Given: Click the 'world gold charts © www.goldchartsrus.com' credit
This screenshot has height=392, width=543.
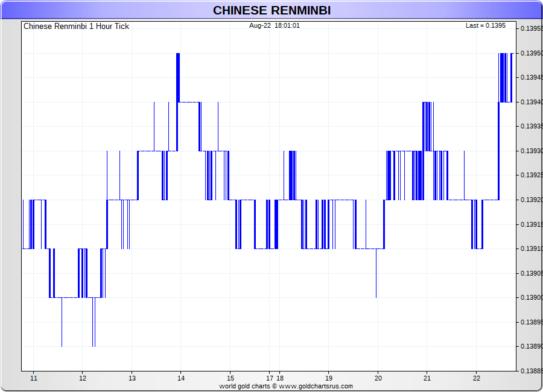Looking at the screenshot, I should point(286,386).
